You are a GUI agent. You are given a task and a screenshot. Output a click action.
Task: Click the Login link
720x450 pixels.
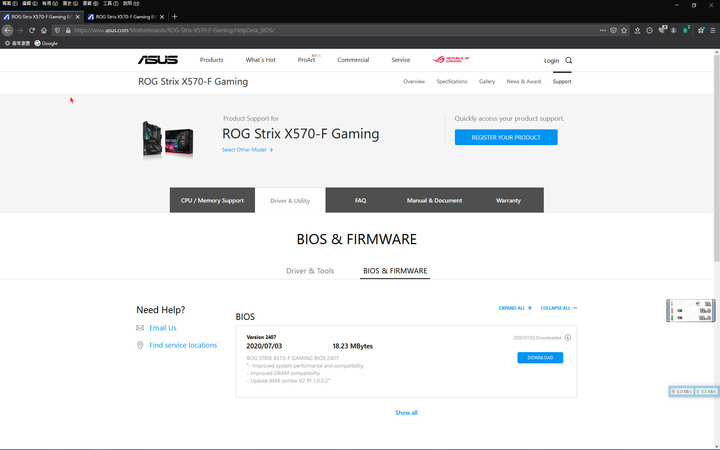pos(551,60)
